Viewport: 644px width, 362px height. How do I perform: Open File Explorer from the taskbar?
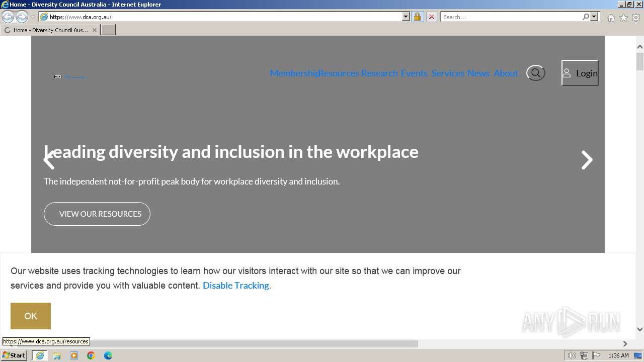[x=57, y=355]
